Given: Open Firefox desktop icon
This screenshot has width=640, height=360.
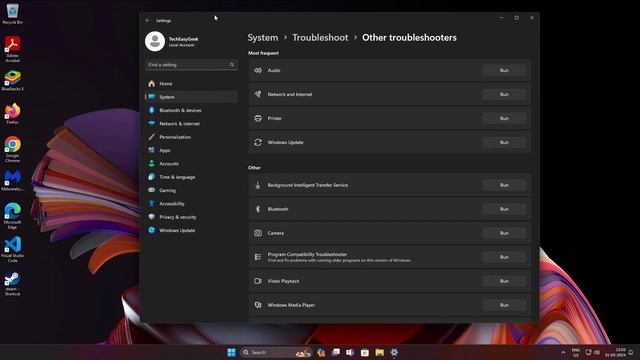Looking at the screenshot, I should [x=13, y=113].
